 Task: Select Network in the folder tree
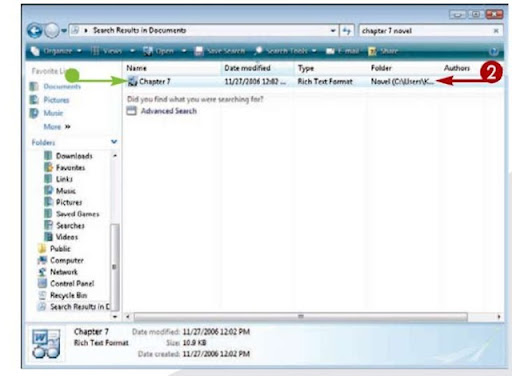(x=64, y=272)
